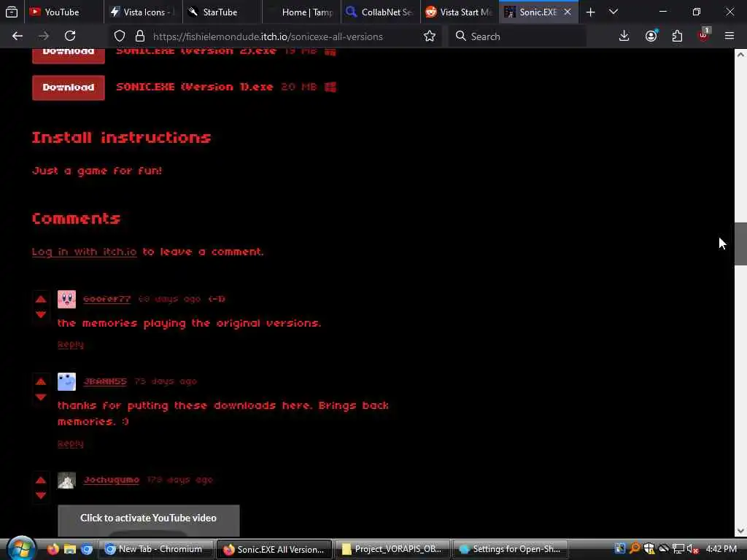Reply to the original versions memories comment
The image size is (747, 560).
tap(71, 344)
